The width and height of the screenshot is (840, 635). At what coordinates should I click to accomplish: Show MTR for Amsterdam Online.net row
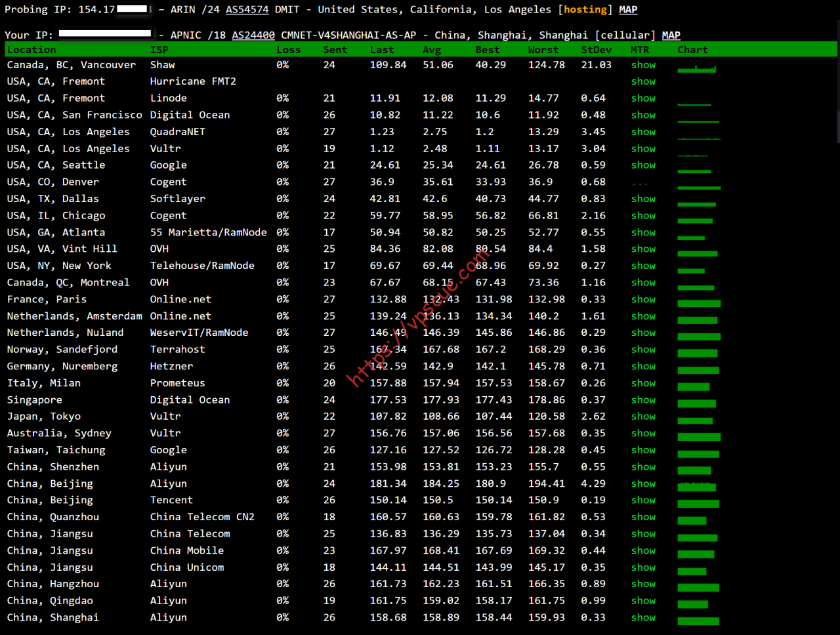[643, 316]
